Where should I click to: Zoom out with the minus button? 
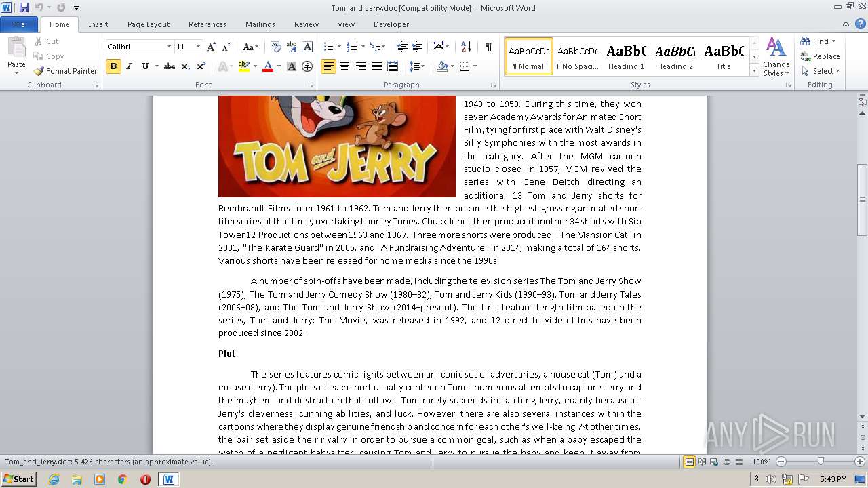(781, 462)
